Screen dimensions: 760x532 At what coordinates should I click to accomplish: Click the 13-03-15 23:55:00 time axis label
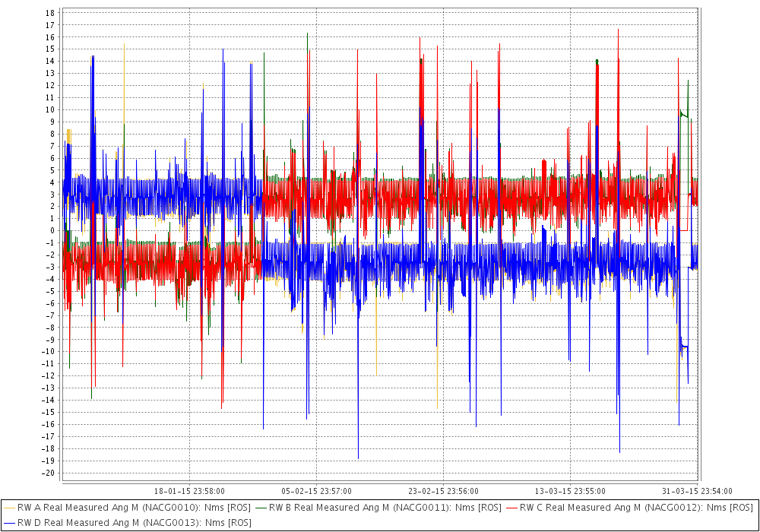570,491
